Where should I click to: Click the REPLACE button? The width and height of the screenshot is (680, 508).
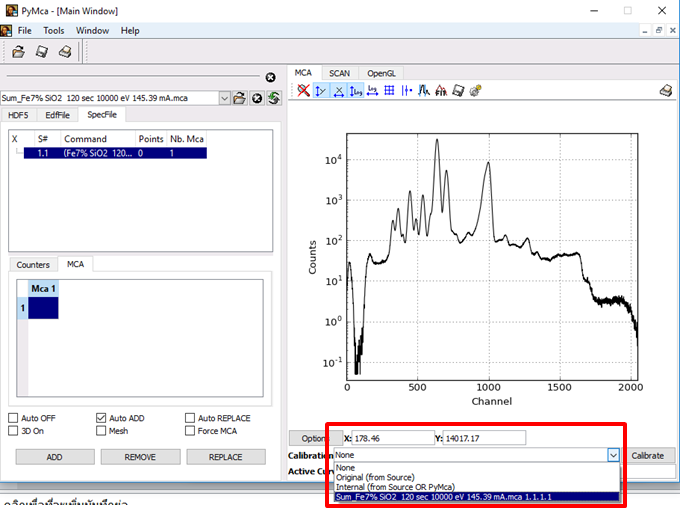coord(226,457)
